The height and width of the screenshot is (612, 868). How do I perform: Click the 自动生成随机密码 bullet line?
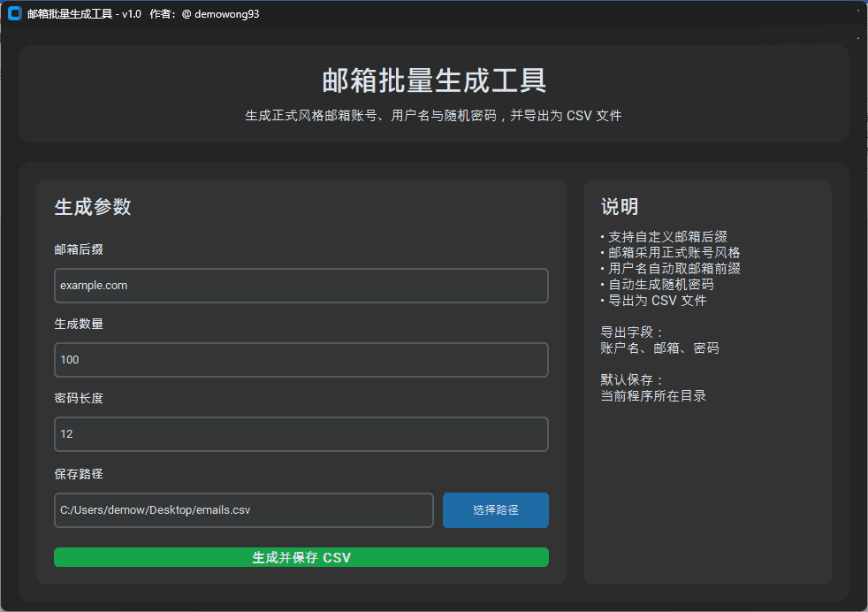tap(658, 285)
